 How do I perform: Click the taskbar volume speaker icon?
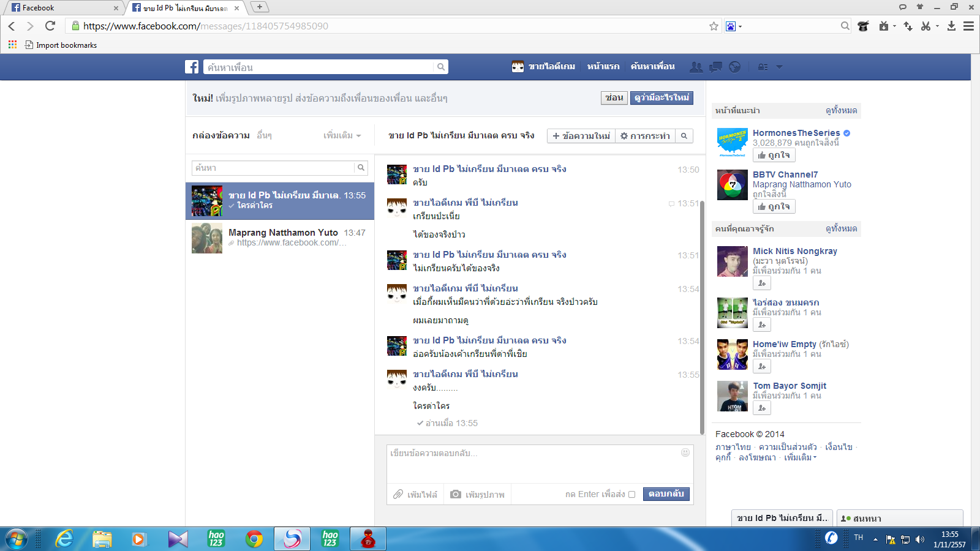coord(919,539)
